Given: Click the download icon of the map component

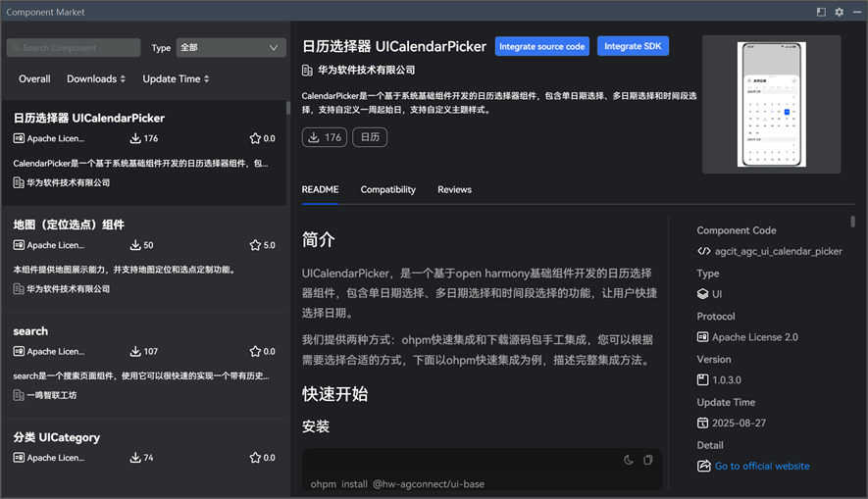Looking at the screenshot, I should pyautogui.click(x=135, y=245).
